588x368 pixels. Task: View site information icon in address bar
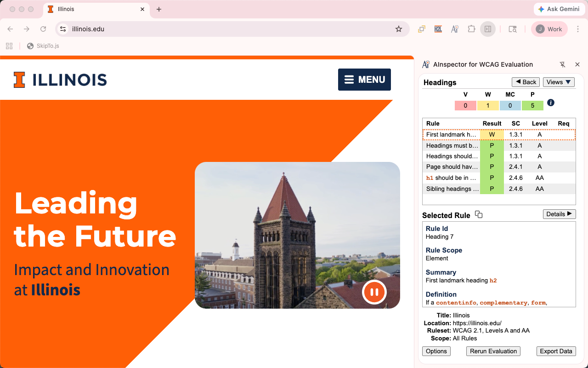click(63, 29)
